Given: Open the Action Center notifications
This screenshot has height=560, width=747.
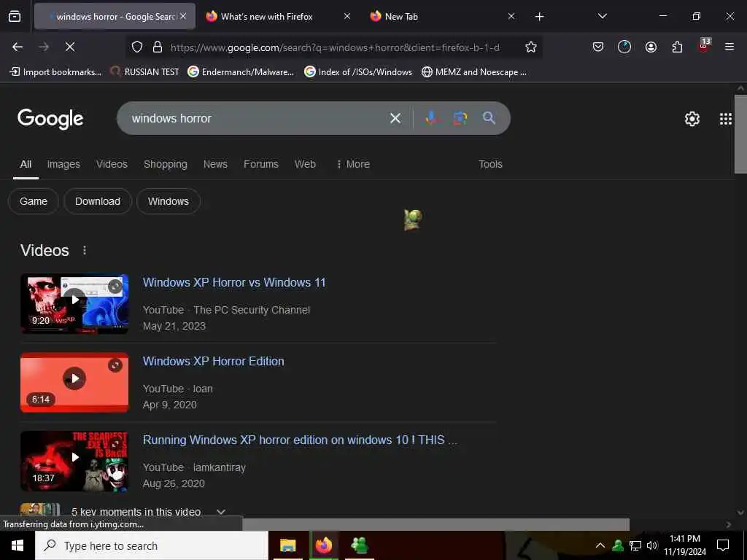Looking at the screenshot, I should click(x=723, y=545).
